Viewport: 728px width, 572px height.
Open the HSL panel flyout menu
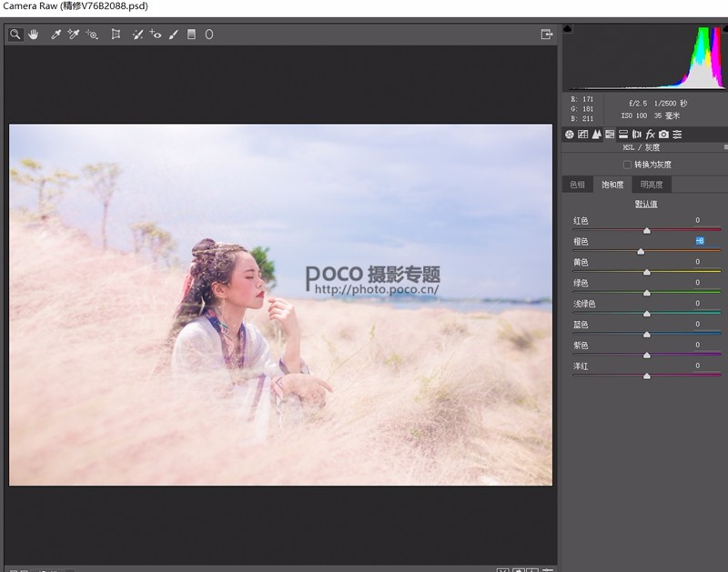(724, 146)
